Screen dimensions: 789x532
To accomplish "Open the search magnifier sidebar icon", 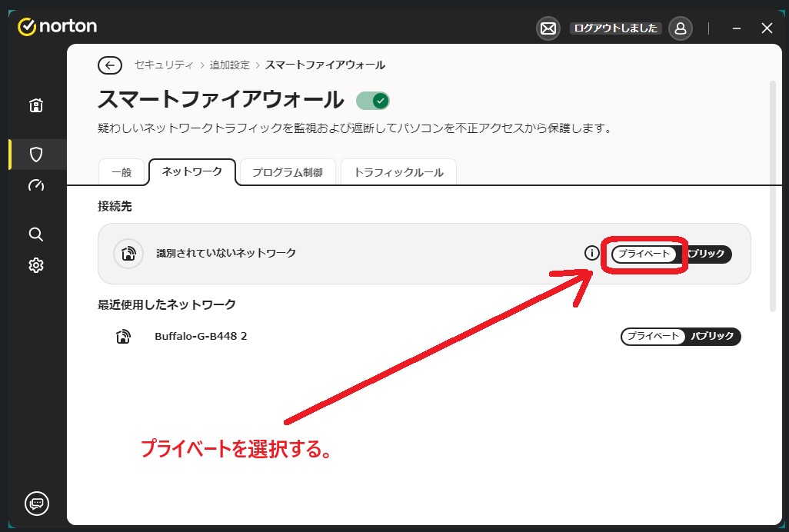I will pyautogui.click(x=35, y=234).
